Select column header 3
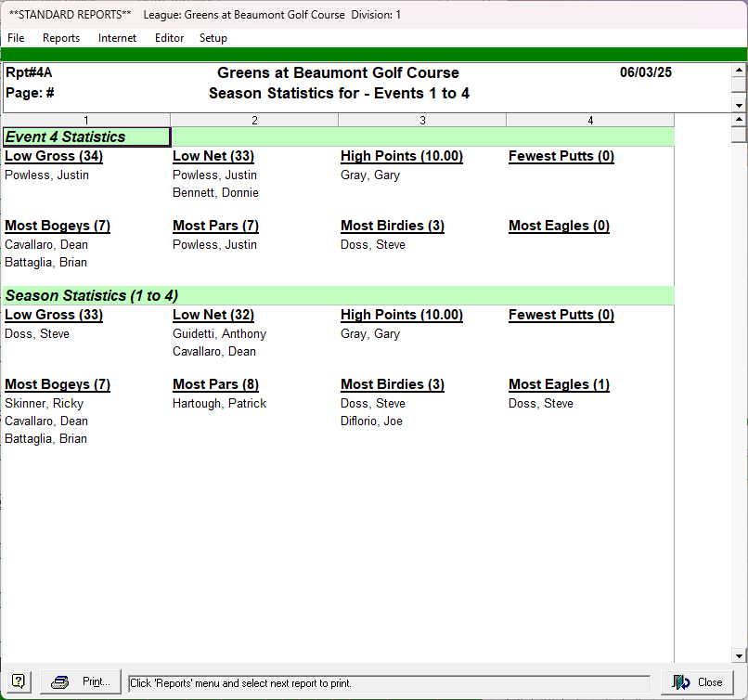The width and height of the screenshot is (748, 700). pyautogui.click(x=422, y=120)
